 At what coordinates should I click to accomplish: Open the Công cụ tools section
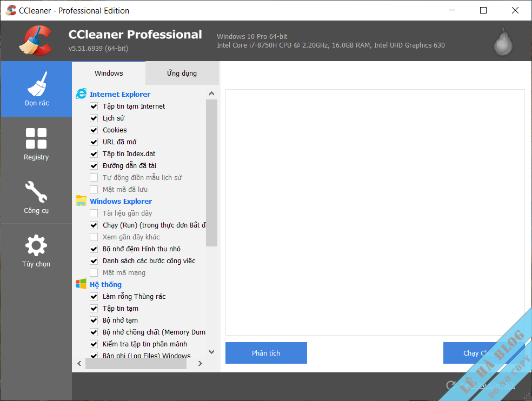[36, 197]
